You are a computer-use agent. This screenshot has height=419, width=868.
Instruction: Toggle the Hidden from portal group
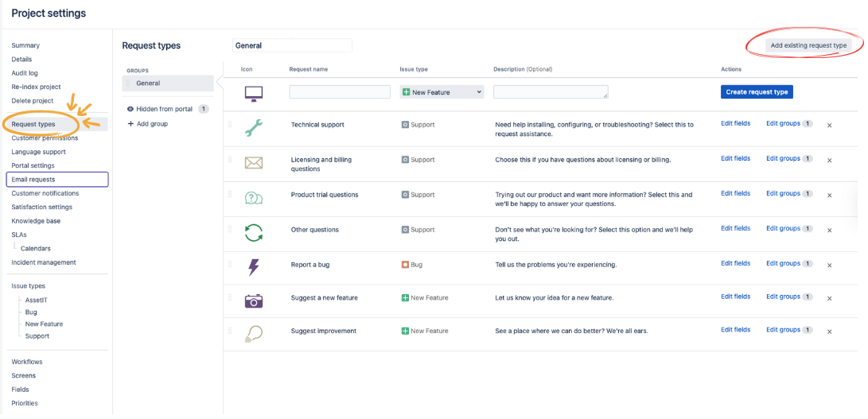[162, 109]
